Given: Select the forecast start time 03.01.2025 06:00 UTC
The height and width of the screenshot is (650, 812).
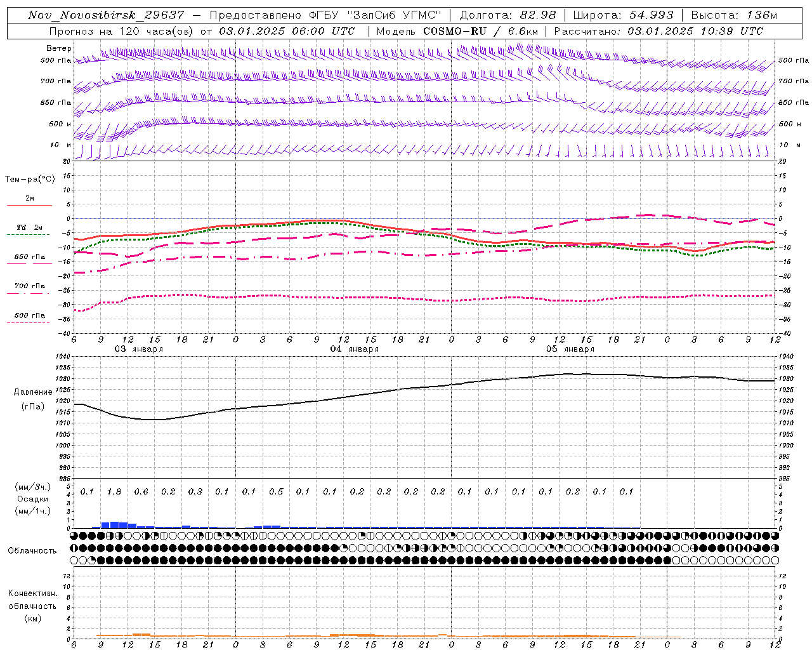Looking at the screenshot, I should (x=287, y=31).
